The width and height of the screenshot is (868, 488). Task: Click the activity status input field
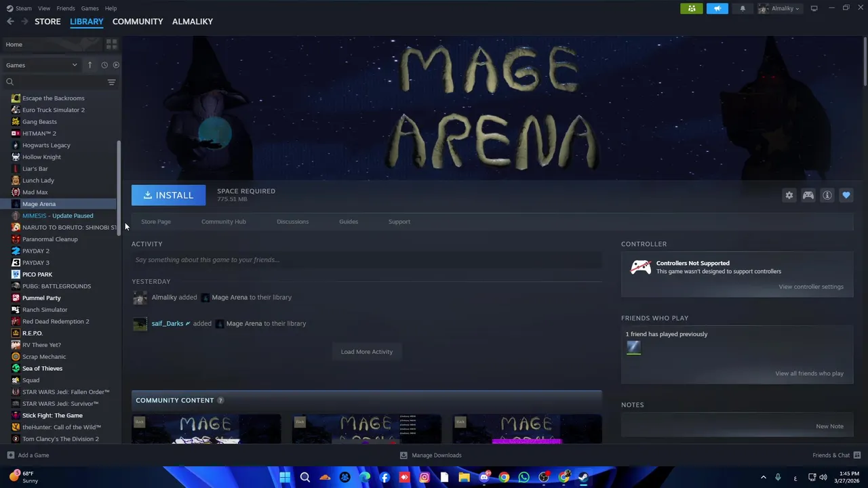click(367, 260)
